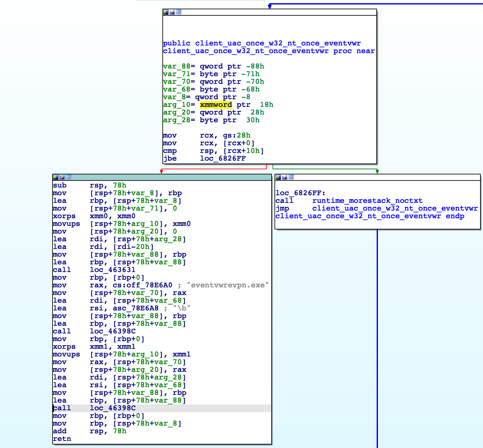Click the 'cmp rsp, [rcx+10h]' instruction
Viewport: 483px width, 448px height.
[214, 151]
